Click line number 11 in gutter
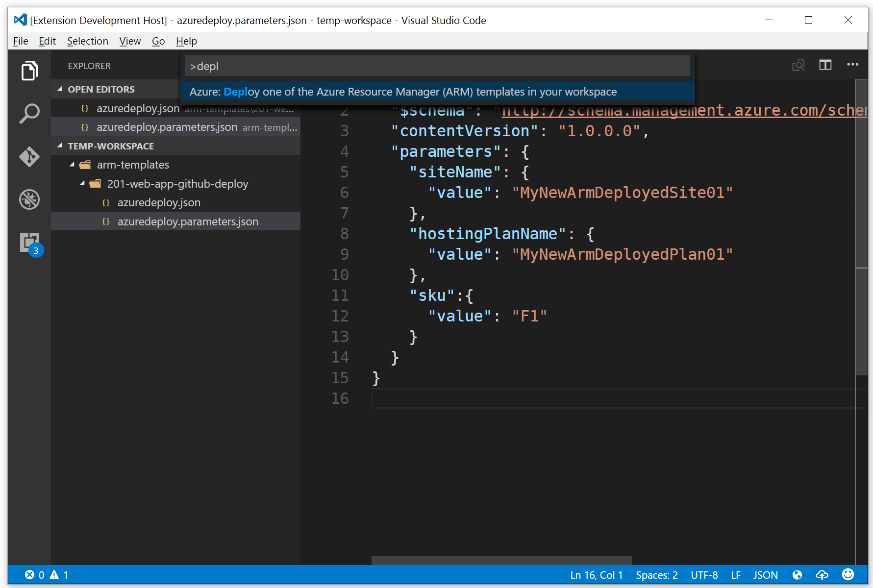873x588 pixels. click(x=340, y=295)
